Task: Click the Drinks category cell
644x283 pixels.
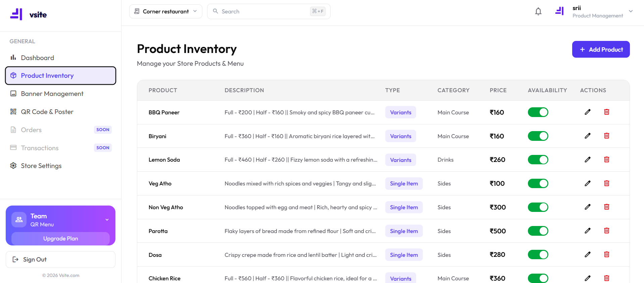Action: click(445, 160)
